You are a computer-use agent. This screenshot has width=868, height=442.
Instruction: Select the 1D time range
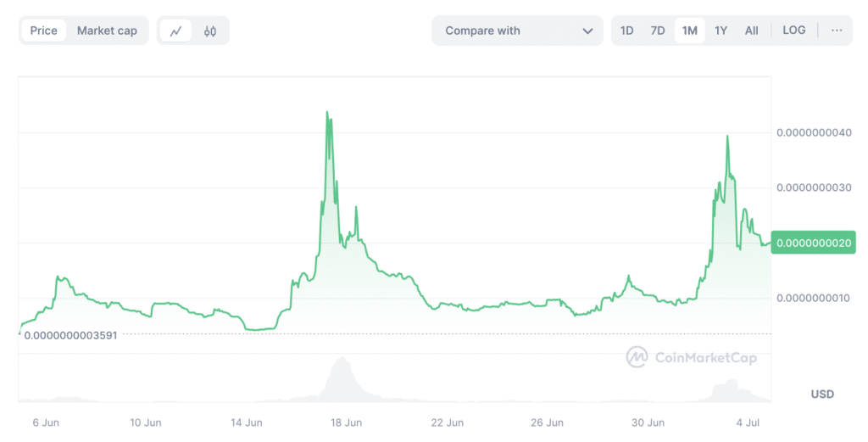pyautogui.click(x=626, y=31)
